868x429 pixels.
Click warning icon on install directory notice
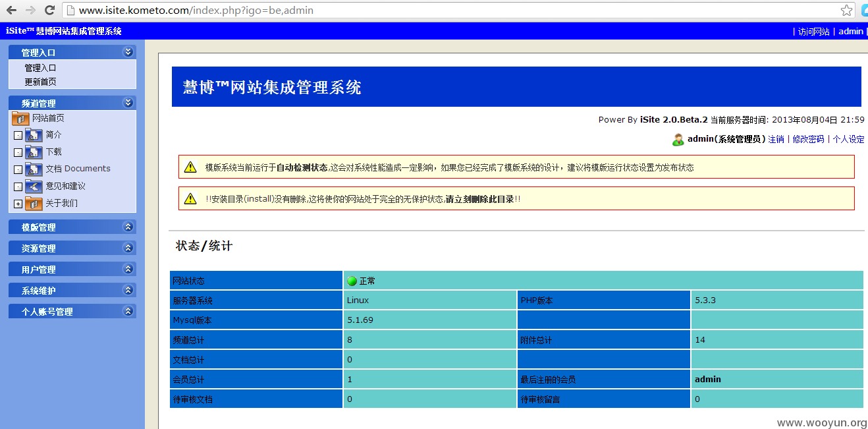(x=190, y=198)
